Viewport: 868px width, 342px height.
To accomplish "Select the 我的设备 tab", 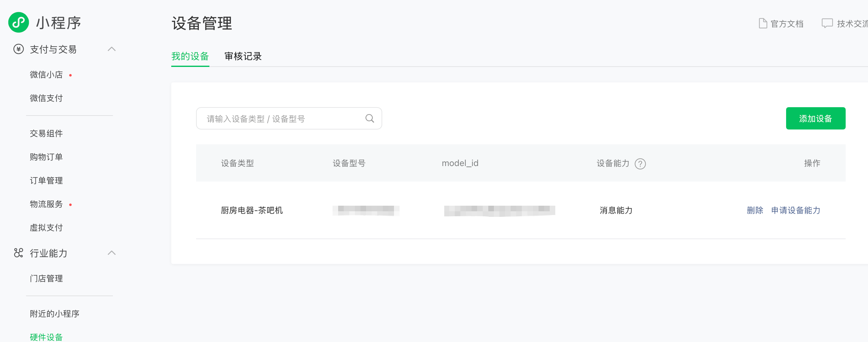I will coord(190,56).
